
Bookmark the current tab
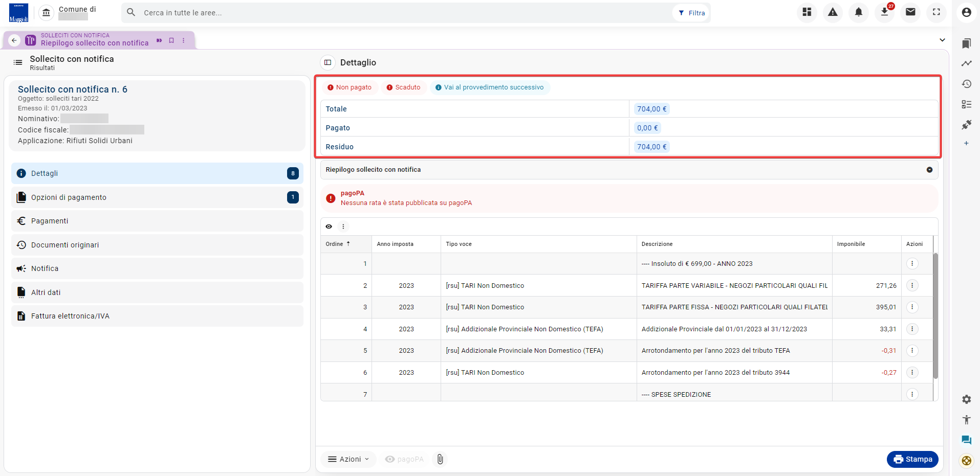click(171, 40)
